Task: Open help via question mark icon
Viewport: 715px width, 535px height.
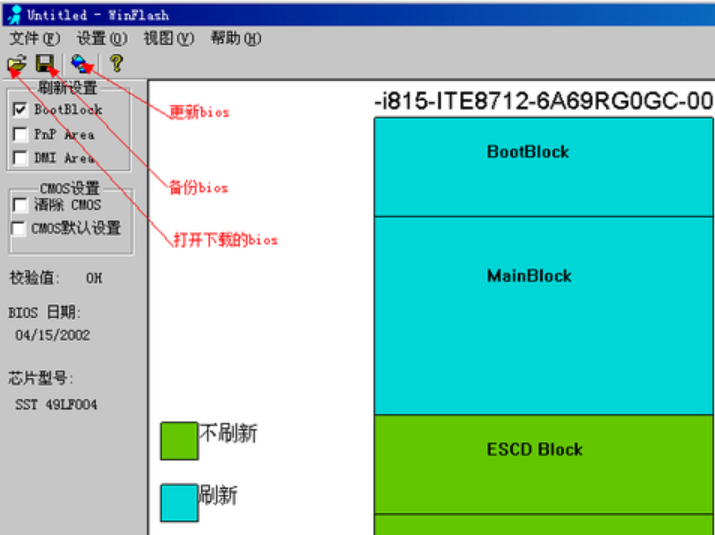Action: pyautogui.click(x=116, y=64)
